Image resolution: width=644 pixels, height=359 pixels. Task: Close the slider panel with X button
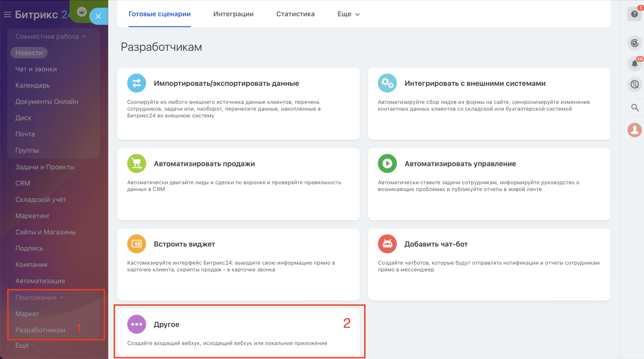click(98, 16)
